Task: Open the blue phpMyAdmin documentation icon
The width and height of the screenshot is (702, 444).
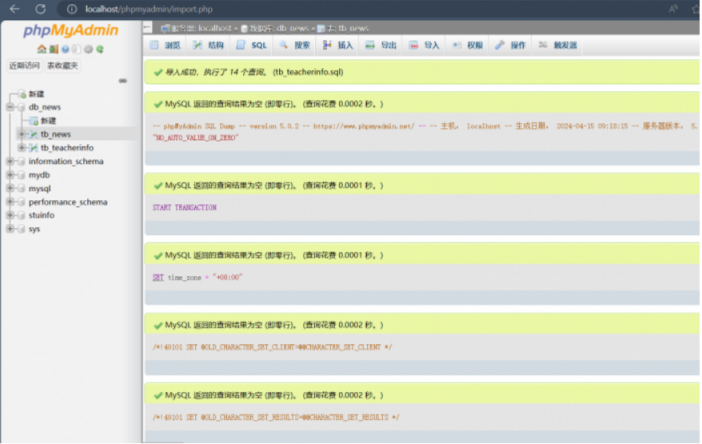Action: click(65, 49)
